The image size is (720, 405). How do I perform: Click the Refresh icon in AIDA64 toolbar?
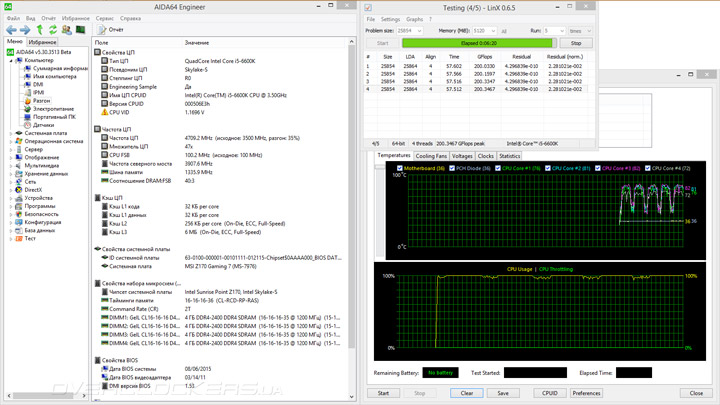[52, 30]
